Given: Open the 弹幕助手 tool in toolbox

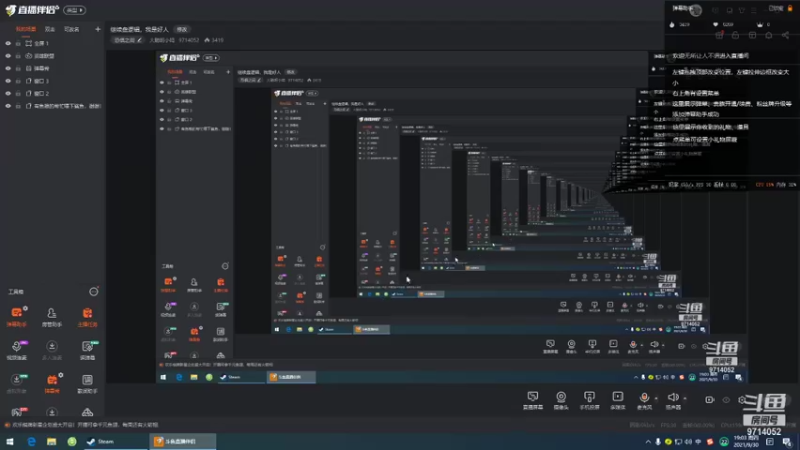Looking at the screenshot, I should coord(16,316).
